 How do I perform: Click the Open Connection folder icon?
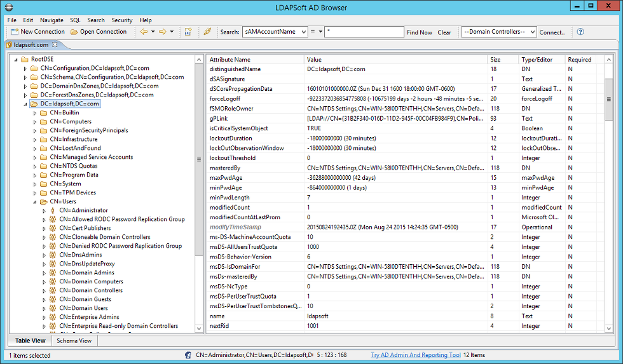74,32
